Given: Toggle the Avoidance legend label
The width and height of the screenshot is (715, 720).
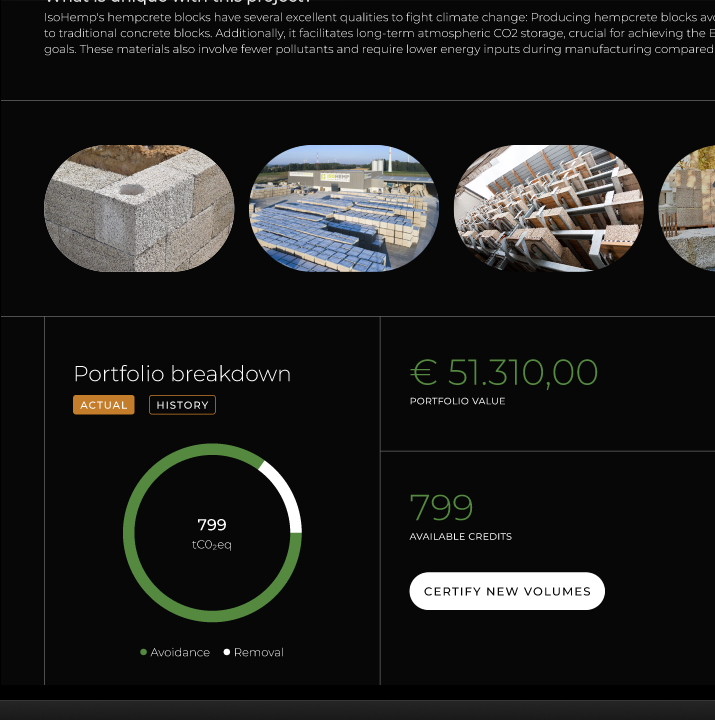Looking at the screenshot, I should click(180, 652).
